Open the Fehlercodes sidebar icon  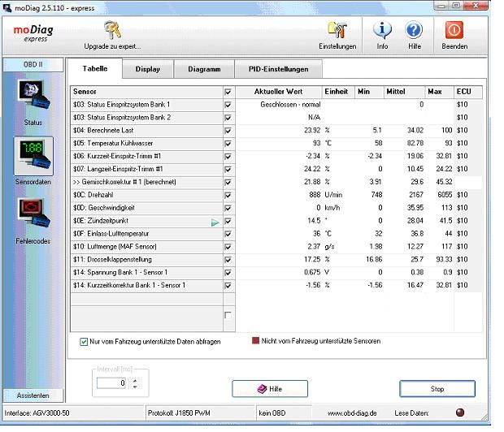click(33, 214)
